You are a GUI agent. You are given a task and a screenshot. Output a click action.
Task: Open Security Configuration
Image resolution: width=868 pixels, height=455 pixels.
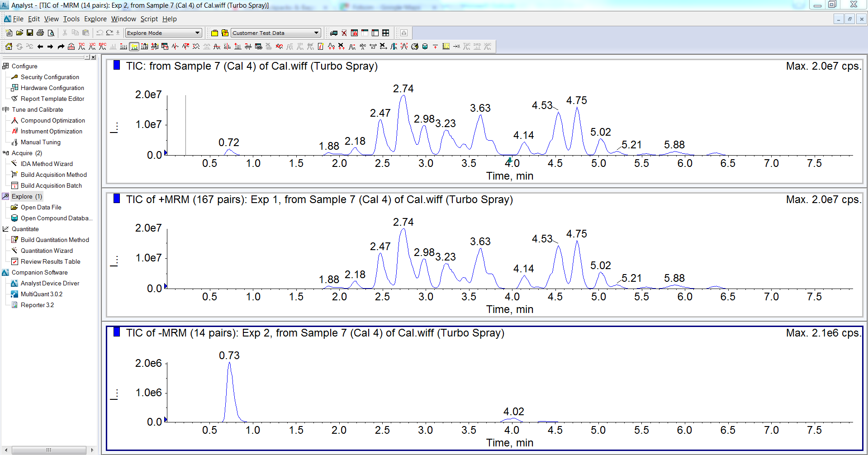point(50,77)
